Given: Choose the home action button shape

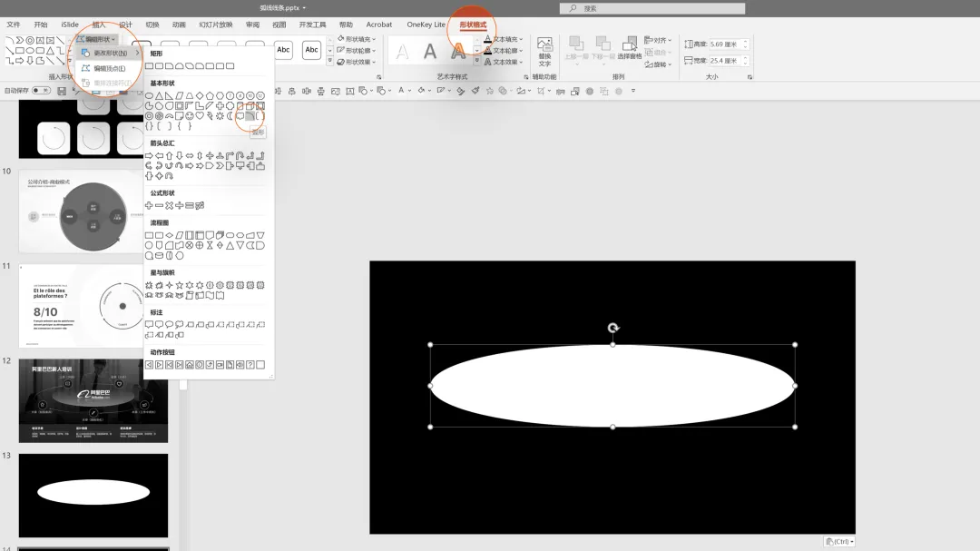Looking at the screenshot, I should coord(190,365).
